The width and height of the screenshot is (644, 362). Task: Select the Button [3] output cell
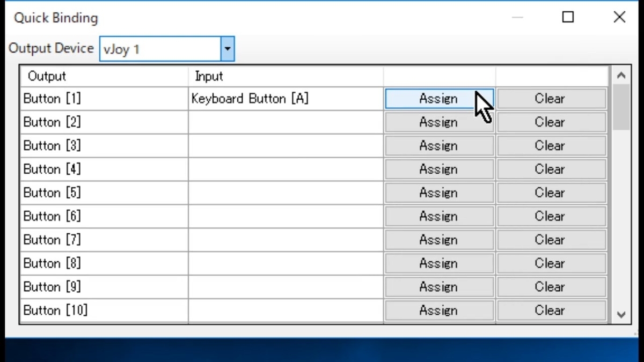coord(104,146)
